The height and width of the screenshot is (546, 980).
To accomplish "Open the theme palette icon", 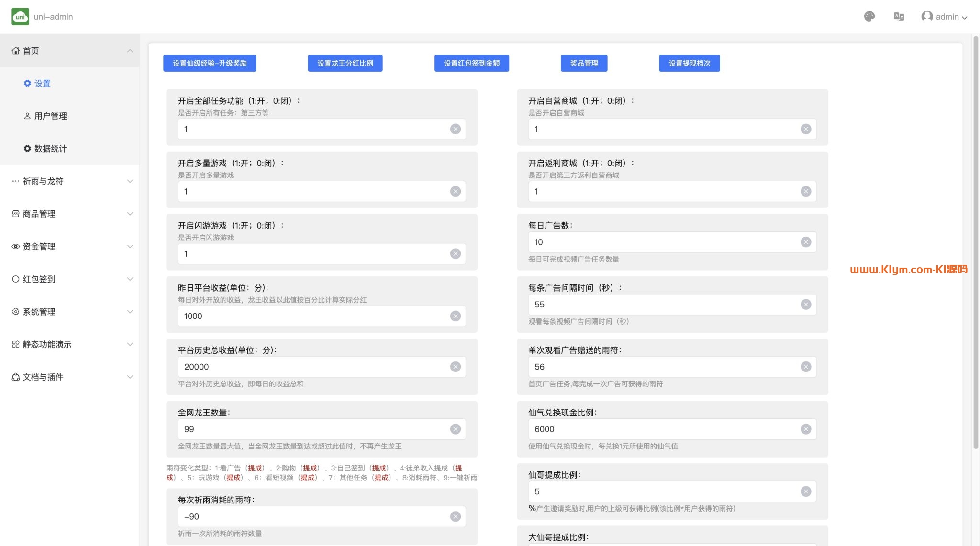I will [x=869, y=17].
